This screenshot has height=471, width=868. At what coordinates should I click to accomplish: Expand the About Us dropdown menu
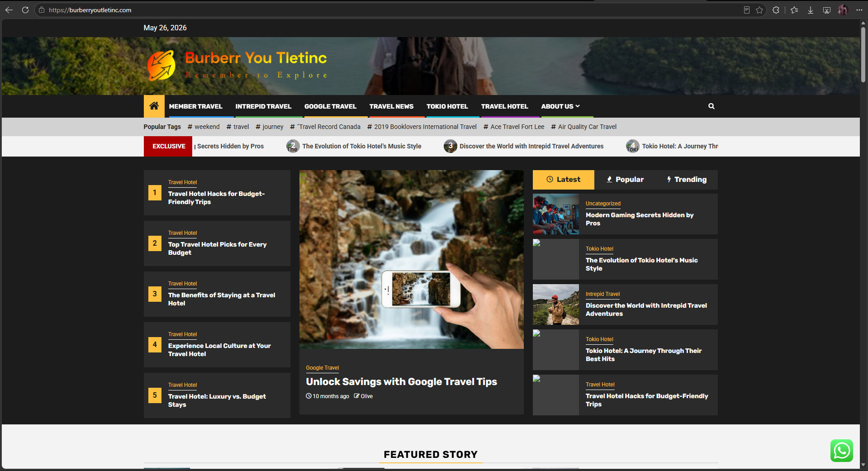[560, 106]
